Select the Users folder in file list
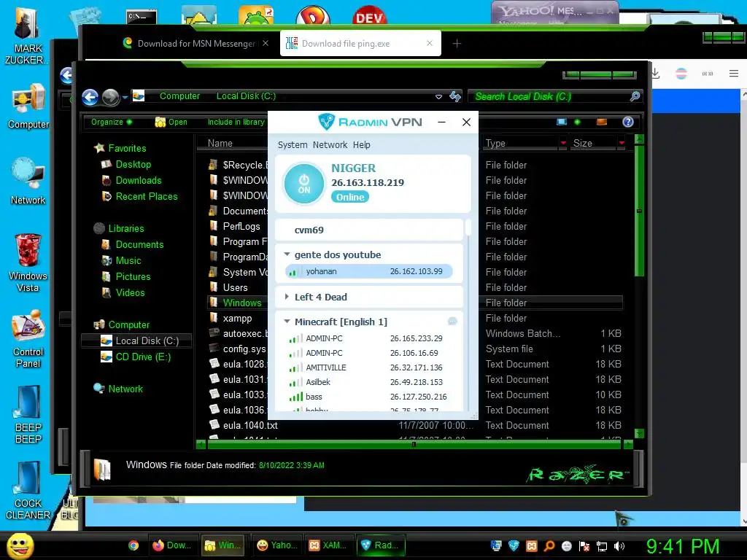This screenshot has height=560, width=747. click(236, 287)
